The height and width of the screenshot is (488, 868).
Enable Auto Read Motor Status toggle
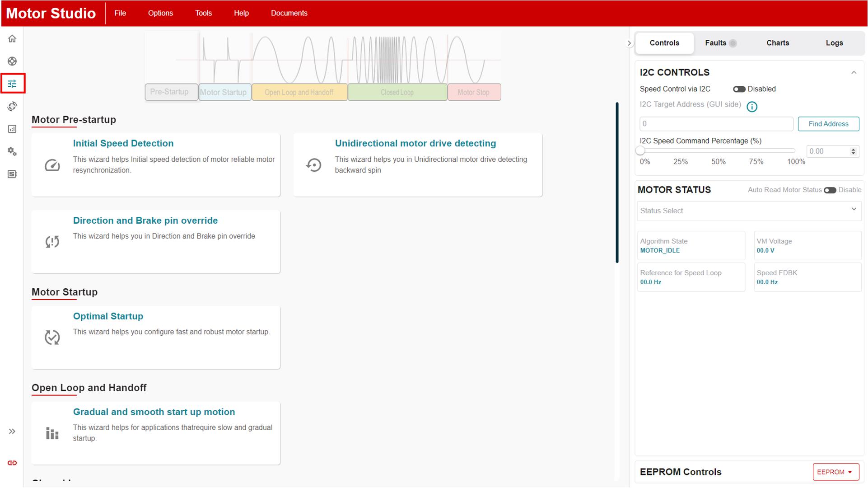(831, 190)
